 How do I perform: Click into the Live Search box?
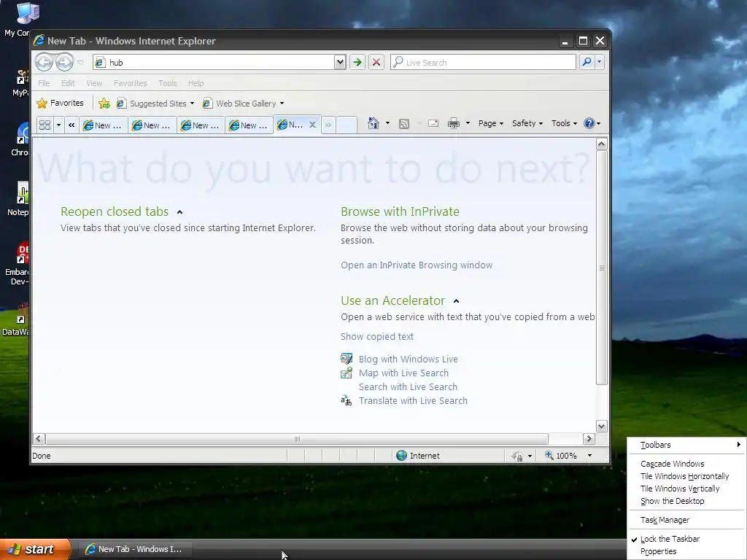pos(483,62)
